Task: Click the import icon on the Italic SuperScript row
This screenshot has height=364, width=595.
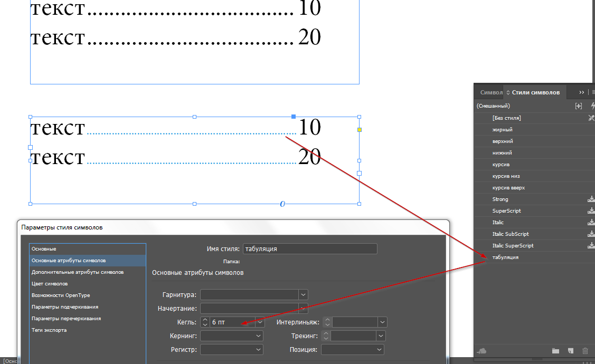Action: [x=591, y=246]
